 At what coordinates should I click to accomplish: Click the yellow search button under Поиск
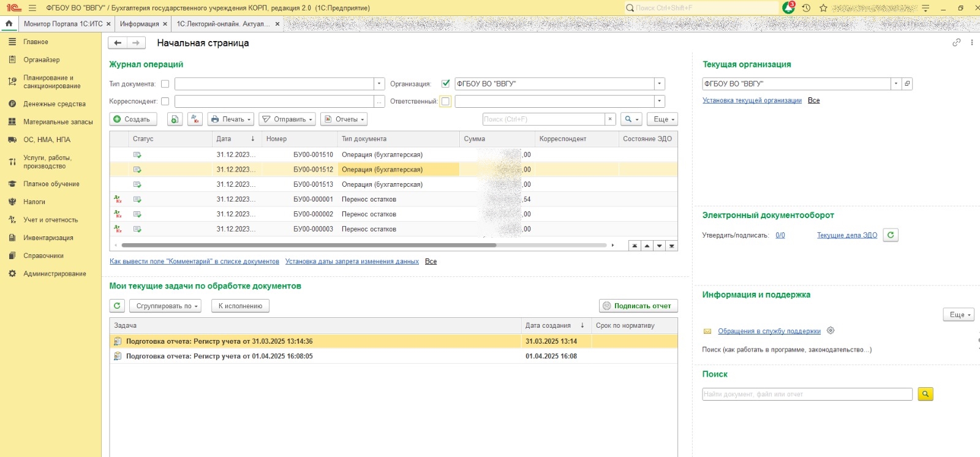coord(925,395)
